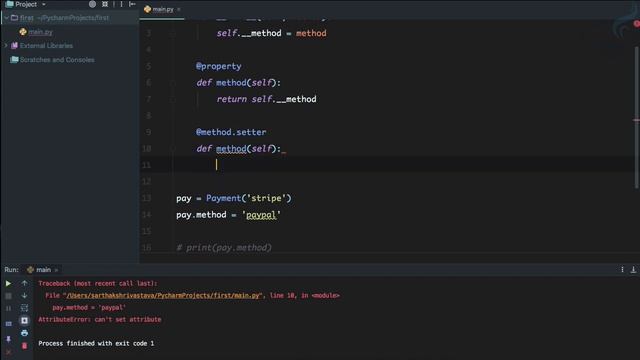Screen dimensions: 640x360
Task: Click line number 11 in gutter
Action: pos(146,165)
